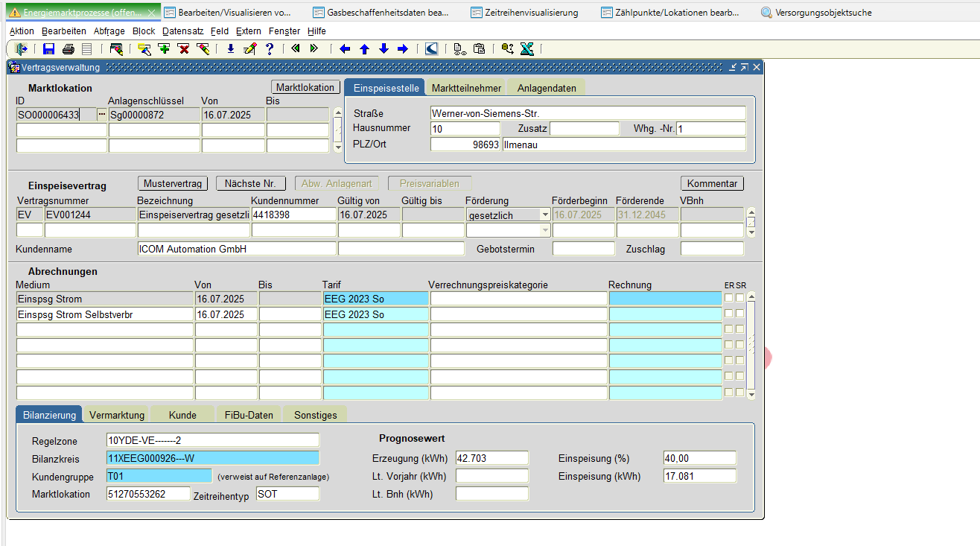Click the exit door icon in toolbar
Screen dimensions: 980x546
coord(21,49)
